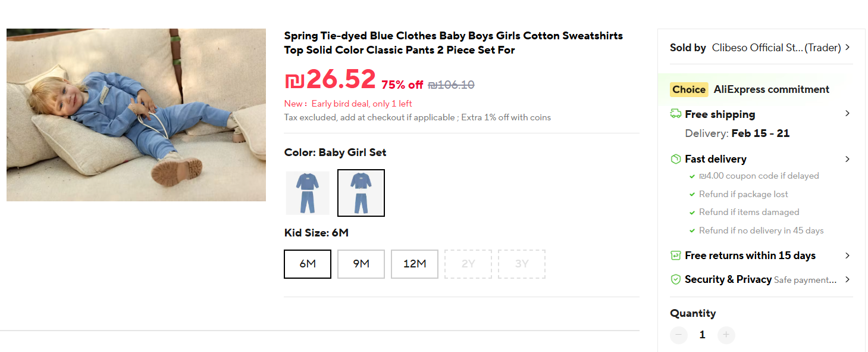
Task: Click the unavailable 2Y size option
Action: pyautogui.click(x=468, y=264)
